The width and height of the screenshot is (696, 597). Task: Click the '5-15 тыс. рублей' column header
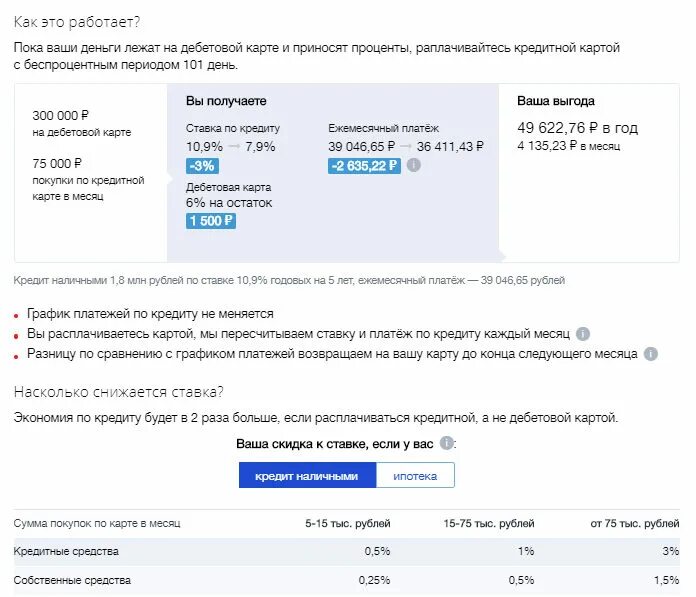coord(348,524)
